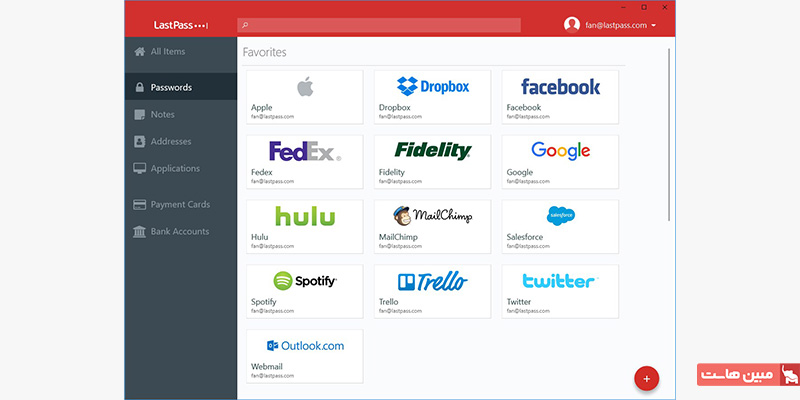
Task: Click the Fedex entry name text
Action: 262,172
